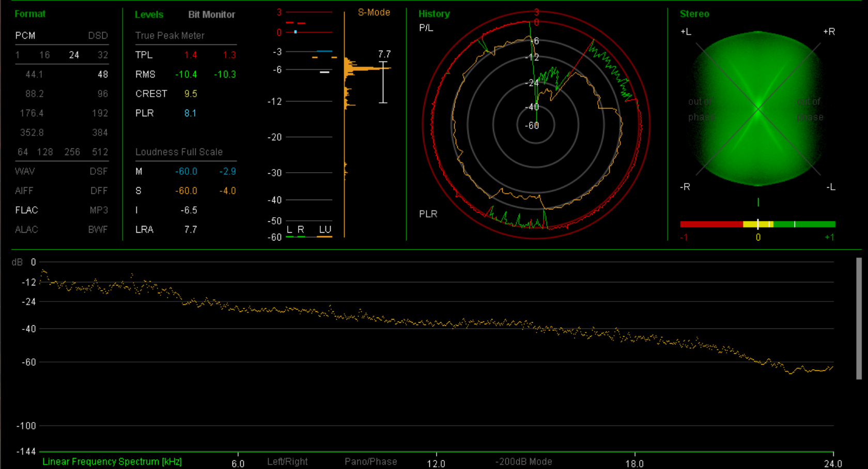Switch spectrum to Left/Right mode

(x=287, y=462)
